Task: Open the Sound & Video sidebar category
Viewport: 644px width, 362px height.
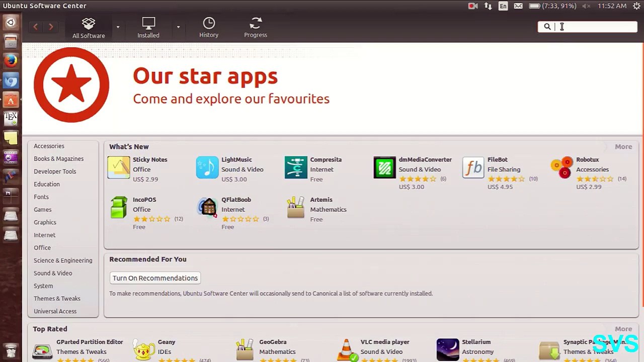Action: point(53,273)
